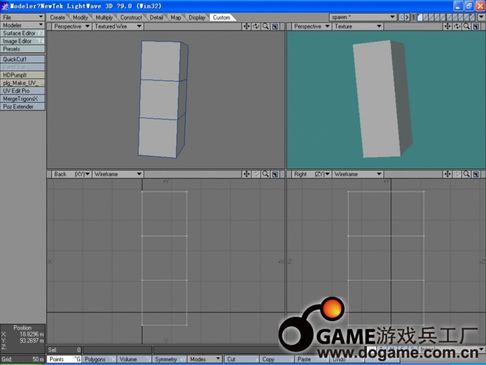486x365 pixels.
Task: Click the Sel count field
Action: 64,350
